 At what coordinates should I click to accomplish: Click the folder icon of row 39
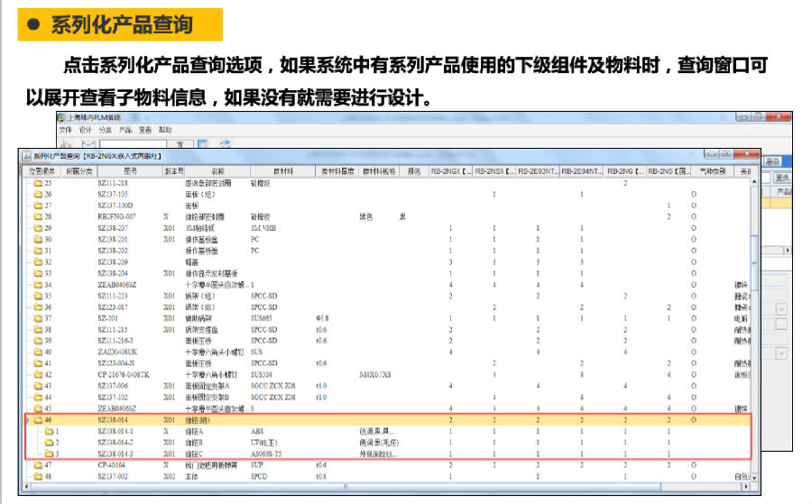click(x=38, y=341)
